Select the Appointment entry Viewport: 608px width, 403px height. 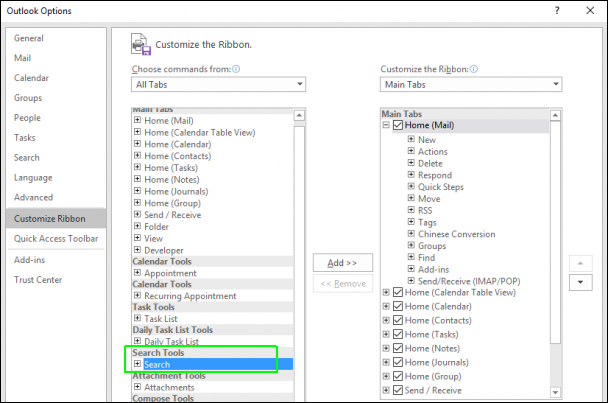point(170,273)
